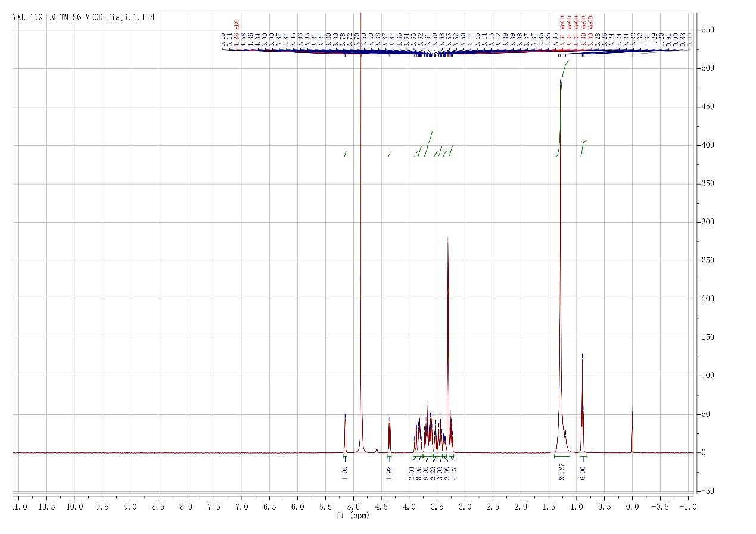
Task: Click the 6.0 ppm axis tick label
Action: click(298, 507)
